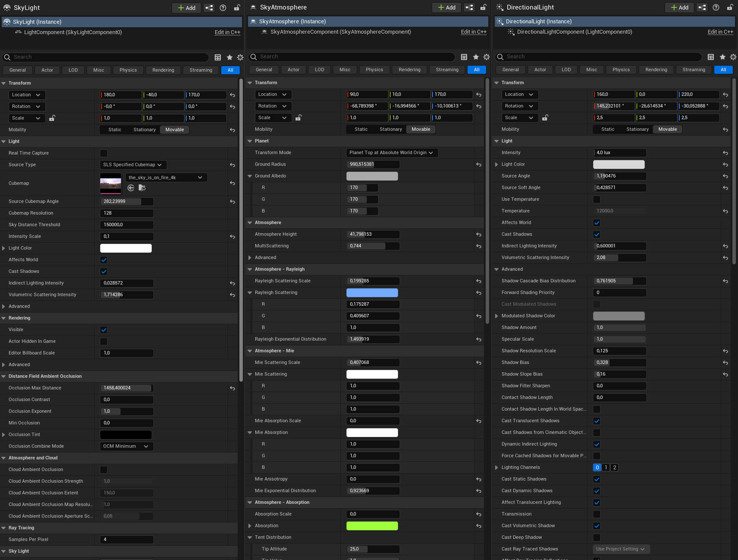This screenshot has width=738, height=560.
Task: Browse to Cubemap asset in content browser
Action: pyautogui.click(x=142, y=188)
